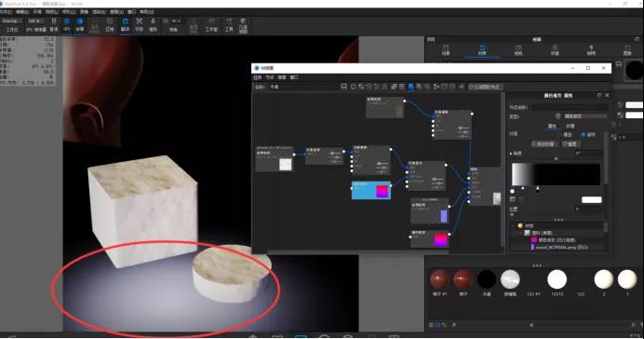
Task: Select the checked radio option in node properties
Action: [x=584, y=135]
